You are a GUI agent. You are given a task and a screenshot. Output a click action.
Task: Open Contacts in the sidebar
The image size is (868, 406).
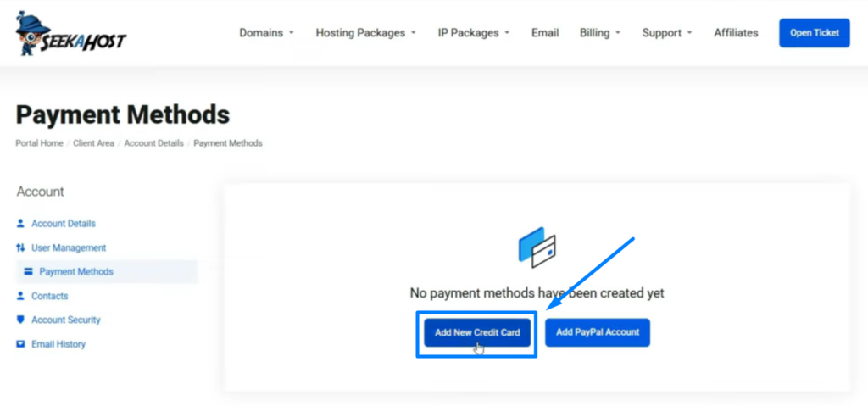tap(50, 296)
